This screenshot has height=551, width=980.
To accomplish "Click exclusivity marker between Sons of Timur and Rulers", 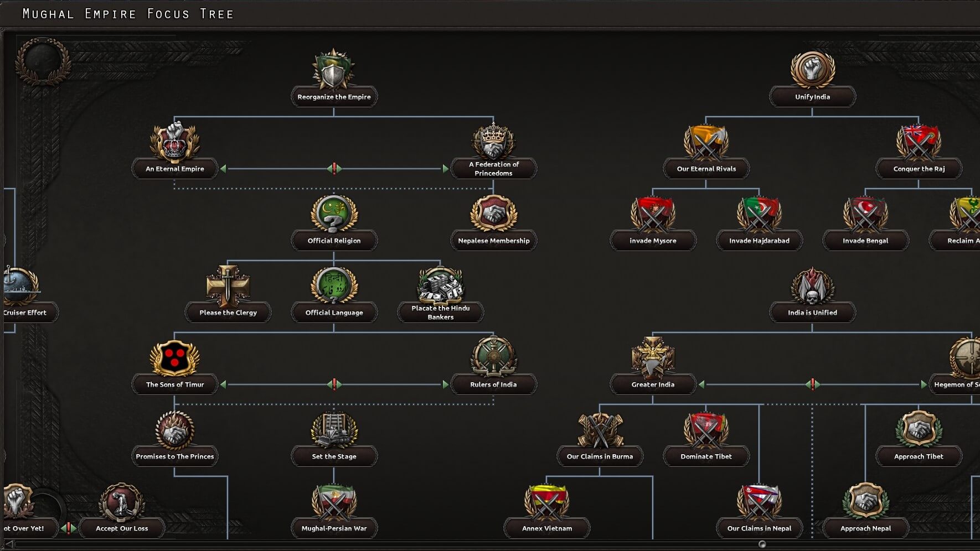I will coord(334,384).
